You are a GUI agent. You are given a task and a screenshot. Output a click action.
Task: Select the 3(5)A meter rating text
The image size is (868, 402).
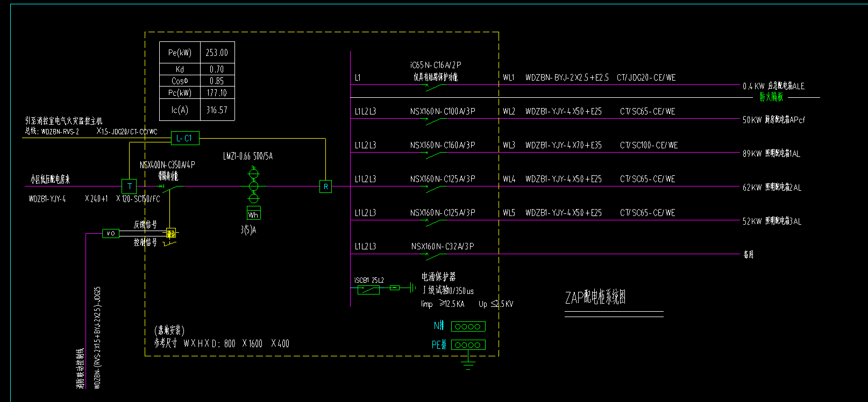(248, 230)
